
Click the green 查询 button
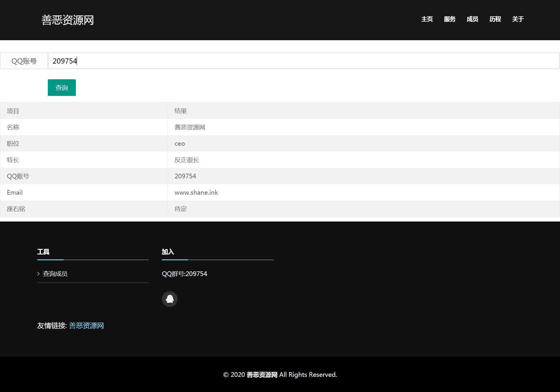[x=62, y=87]
